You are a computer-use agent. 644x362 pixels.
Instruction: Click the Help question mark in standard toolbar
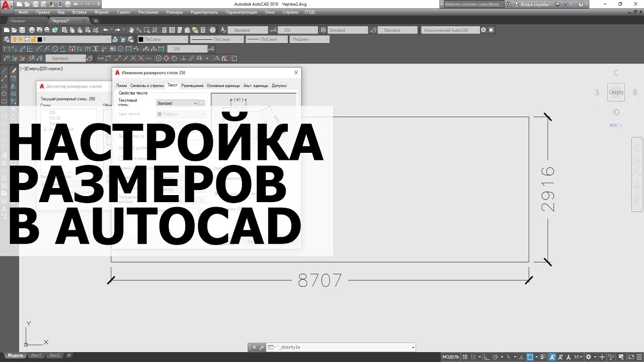tap(213, 30)
